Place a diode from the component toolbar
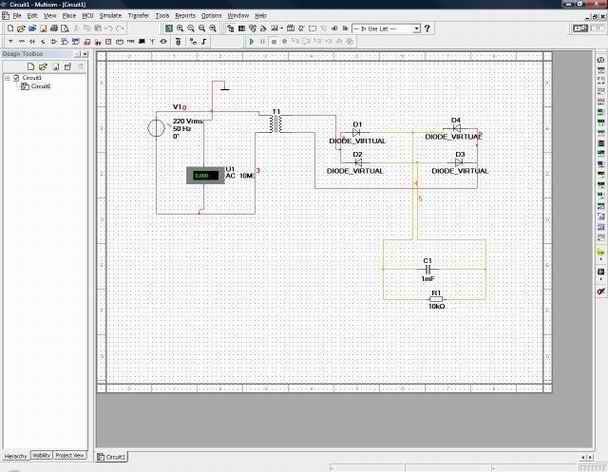 (x=54, y=42)
